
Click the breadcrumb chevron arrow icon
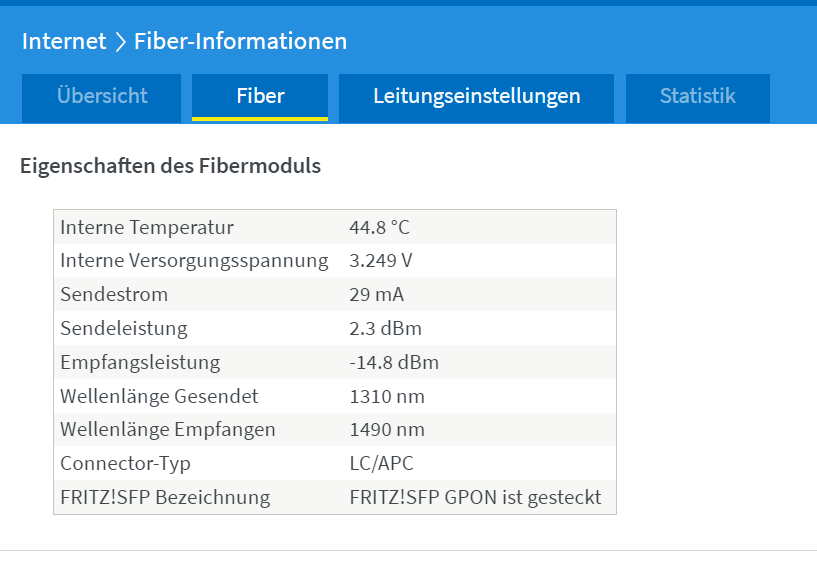pos(120,42)
